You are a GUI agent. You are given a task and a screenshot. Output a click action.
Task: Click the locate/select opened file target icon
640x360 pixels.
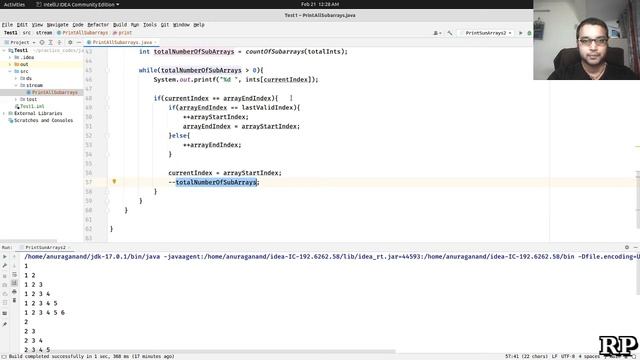click(x=42, y=42)
